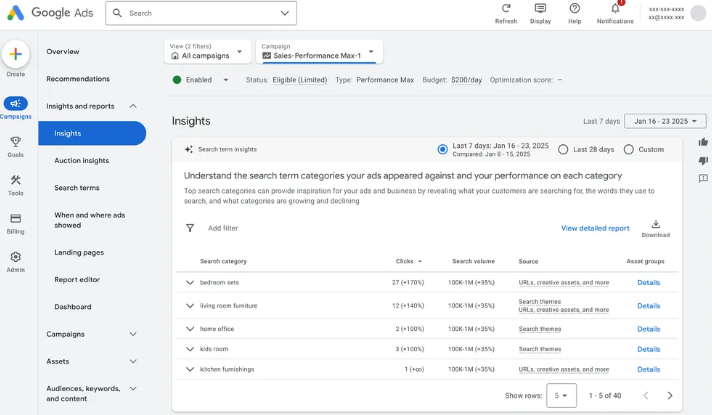The height and width of the screenshot is (415, 712).
Task: Click the Add filter field
Action: [223, 228]
